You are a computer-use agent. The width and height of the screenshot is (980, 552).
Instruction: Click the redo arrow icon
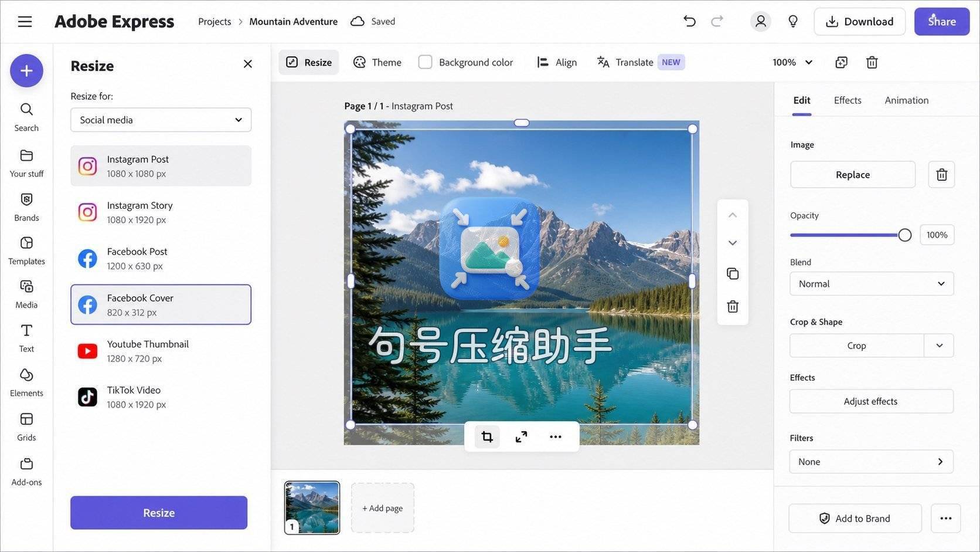[717, 22]
